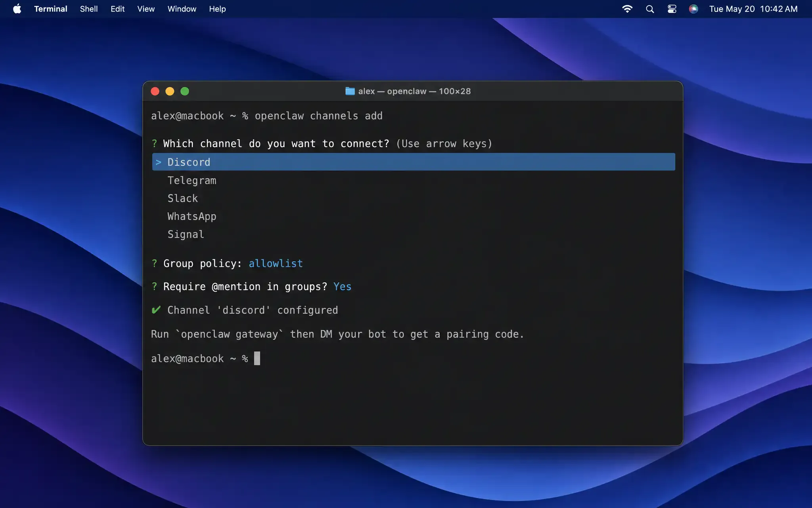Open Spotlight search magnifier icon
812x508 pixels.
click(x=650, y=9)
